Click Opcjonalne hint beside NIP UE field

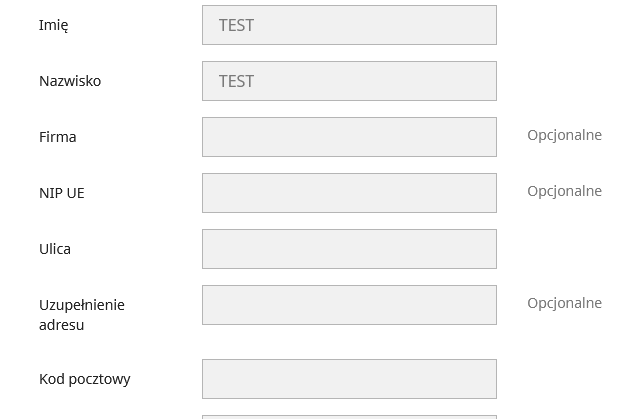tap(564, 191)
